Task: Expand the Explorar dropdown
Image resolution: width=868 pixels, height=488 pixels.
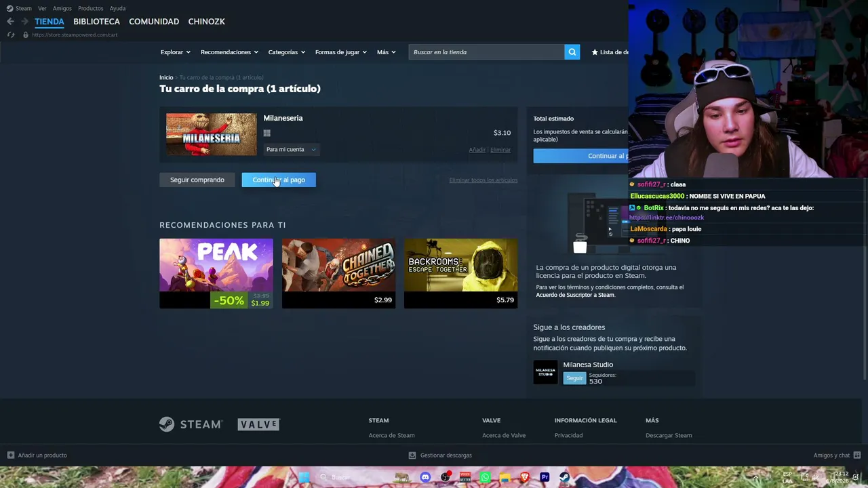Action: 176,52
